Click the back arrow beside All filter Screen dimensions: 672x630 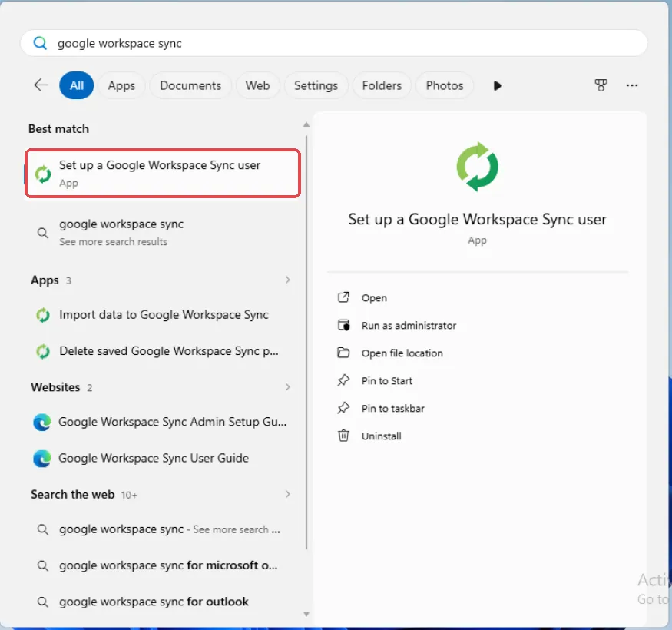tap(41, 85)
